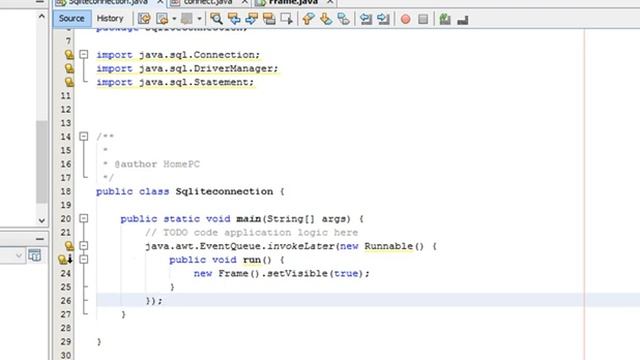Click override hint icon beside run() line

(65, 259)
